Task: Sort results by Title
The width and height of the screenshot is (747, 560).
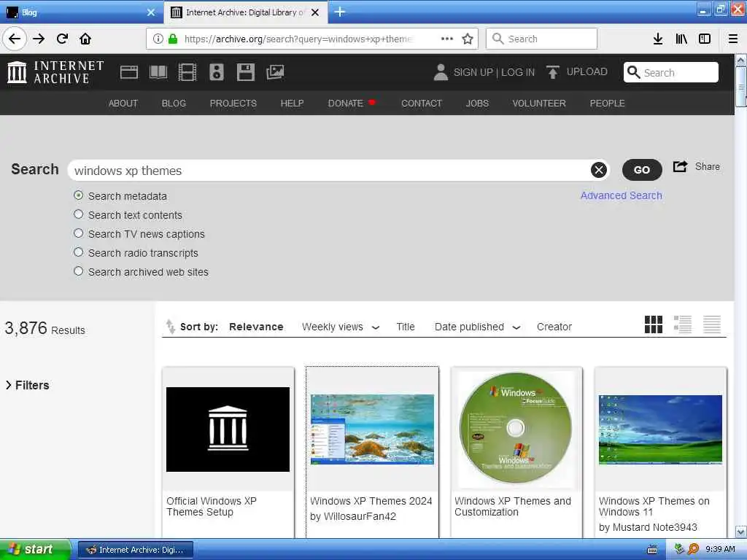Action: [x=406, y=327]
